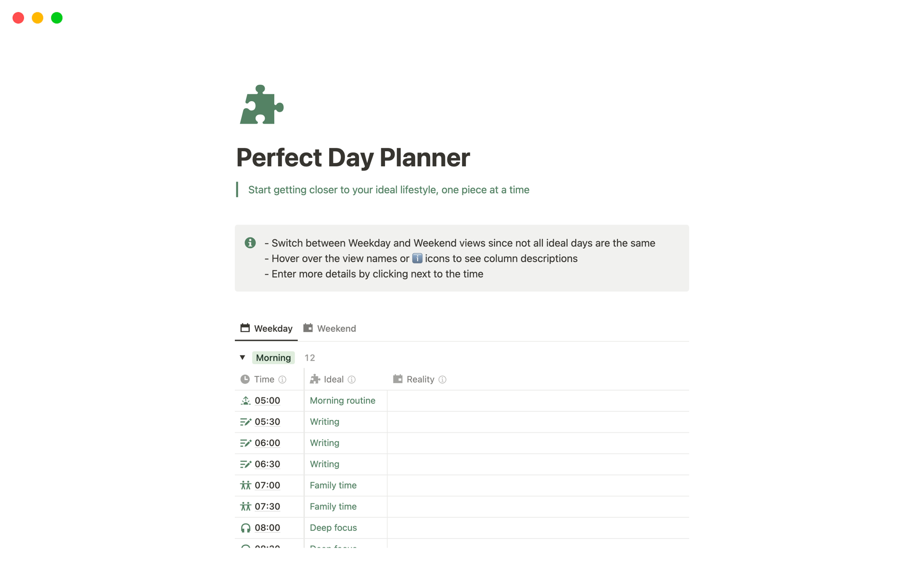Click the info circle next to Ideal
924x578 pixels.
[x=352, y=380]
